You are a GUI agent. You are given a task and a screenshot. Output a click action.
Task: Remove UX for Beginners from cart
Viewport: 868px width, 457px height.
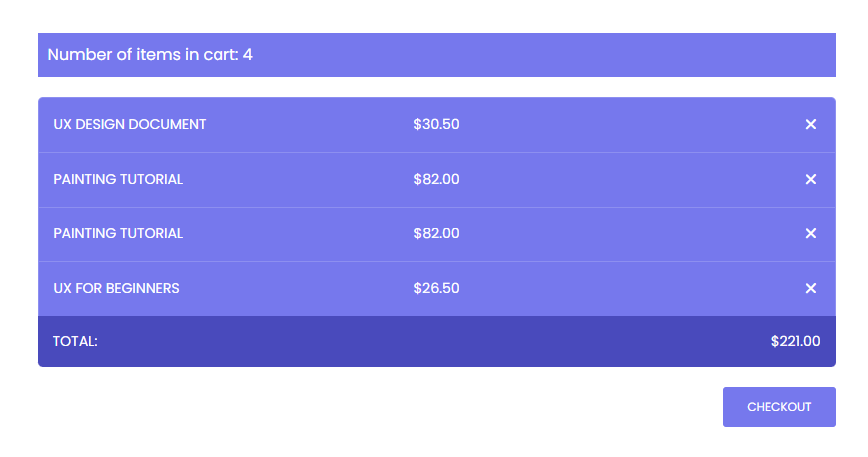(x=810, y=288)
